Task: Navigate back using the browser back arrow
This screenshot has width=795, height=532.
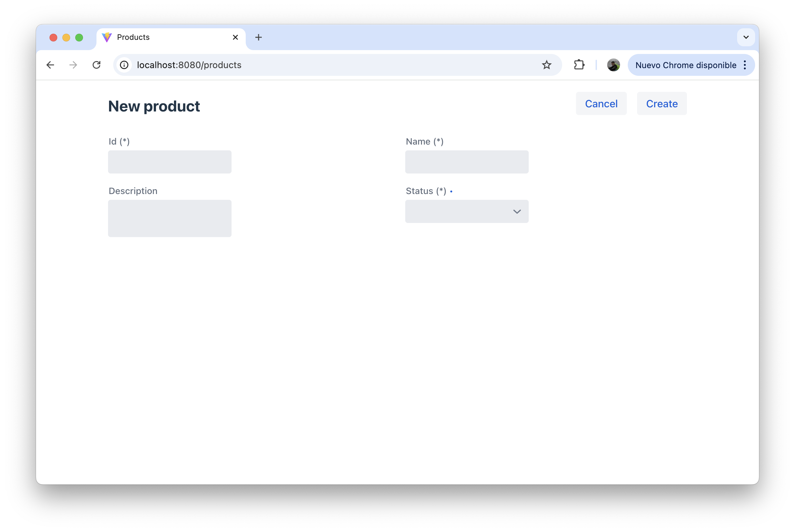Action: (50, 65)
